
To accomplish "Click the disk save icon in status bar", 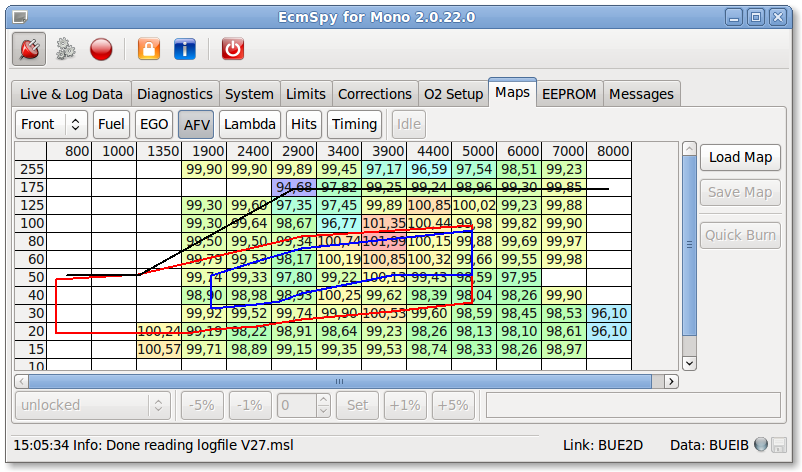I will tap(778, 445).
